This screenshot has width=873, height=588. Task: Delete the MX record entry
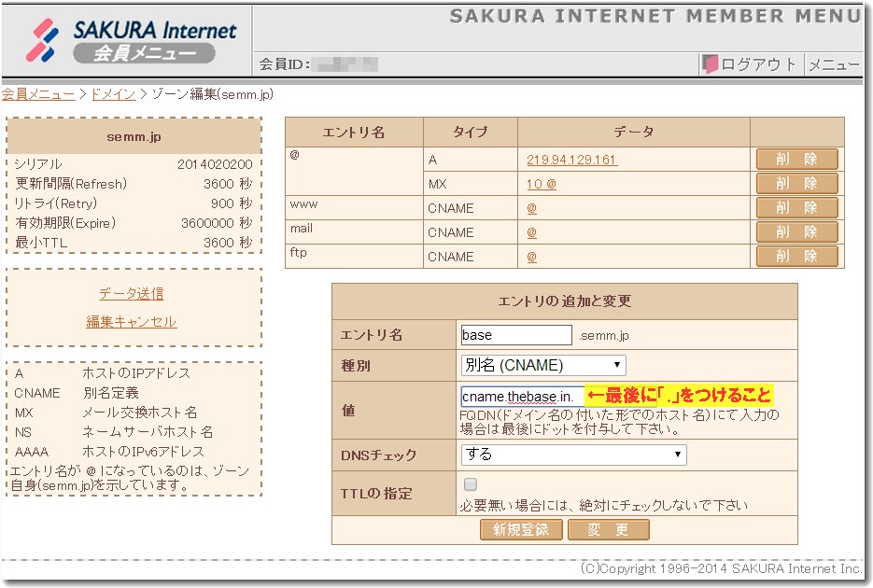click(796, 183)
